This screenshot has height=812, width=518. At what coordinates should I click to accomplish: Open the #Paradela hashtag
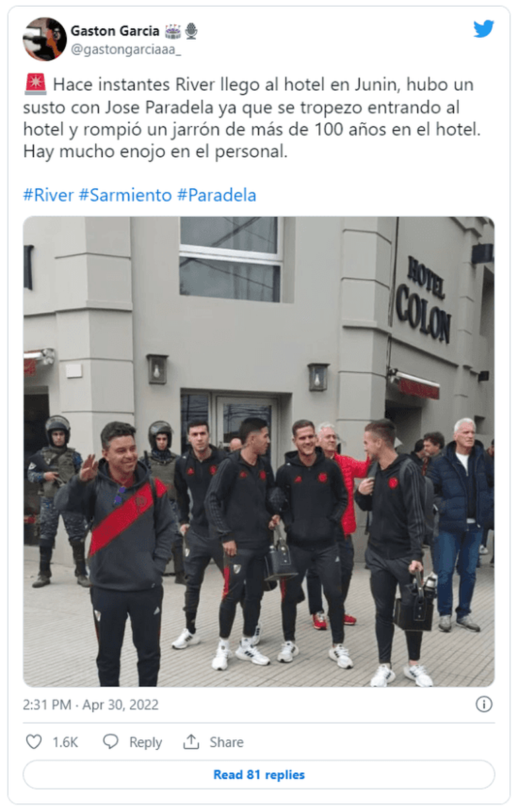[217, 195]
